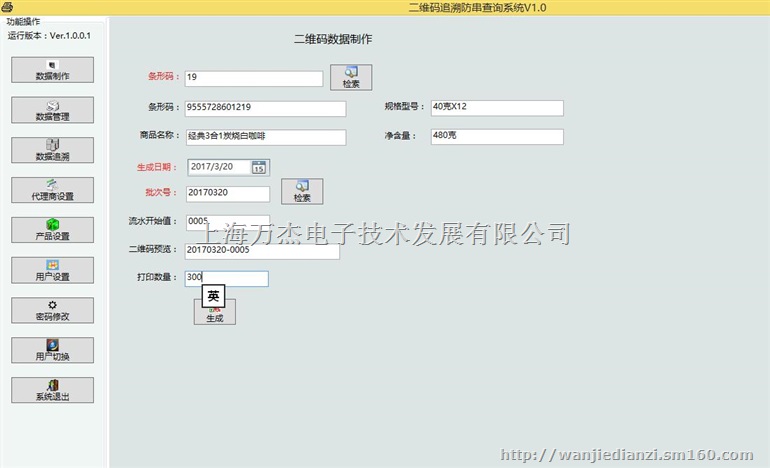The width and height of the screenshot is (770, 468).
Task: Open 数据追溯 (Data Tracing) module
Action: (52, 150)
